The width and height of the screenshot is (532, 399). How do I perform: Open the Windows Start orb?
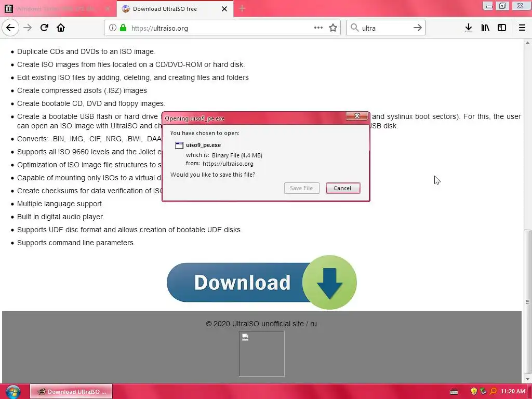tap(13, 392)
